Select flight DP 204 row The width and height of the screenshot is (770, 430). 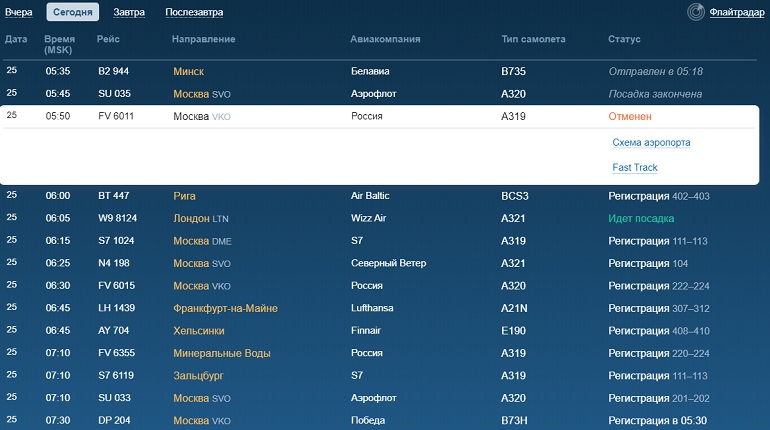[x=380, y=420]
